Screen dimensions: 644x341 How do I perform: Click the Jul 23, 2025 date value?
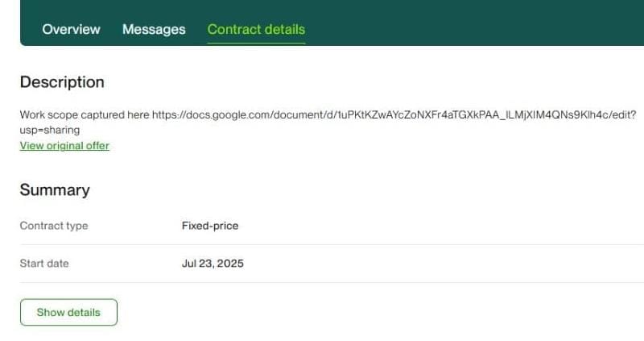[213, 264]
